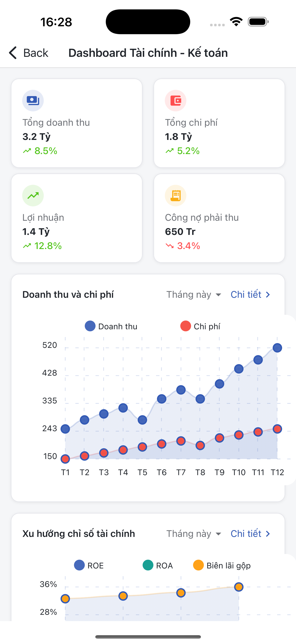296x644 pixels.
Task: Open the Tổng doanh thu card
Action: click(x=77, y=123)
